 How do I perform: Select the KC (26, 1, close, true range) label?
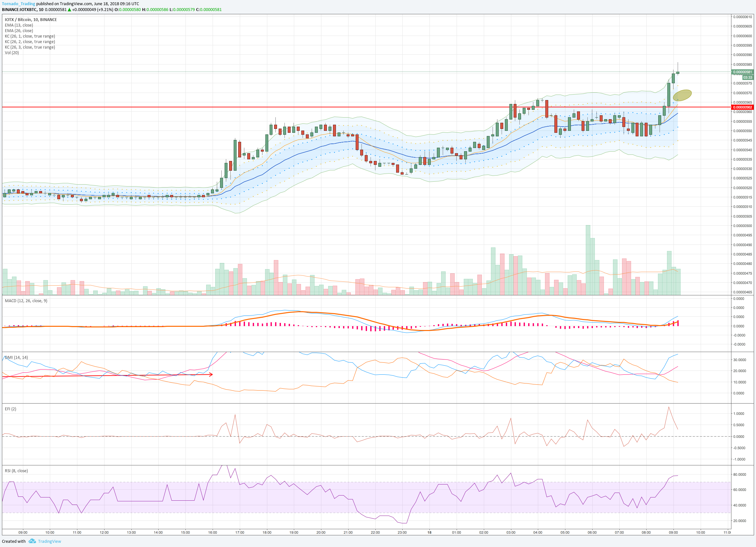coord(30,36)
